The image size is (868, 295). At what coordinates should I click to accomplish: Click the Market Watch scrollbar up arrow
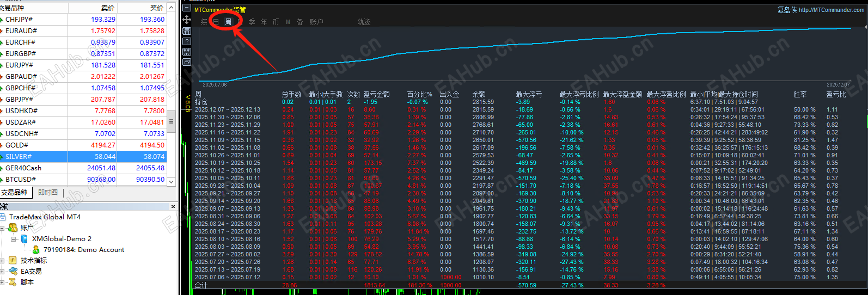click(172, 8)
